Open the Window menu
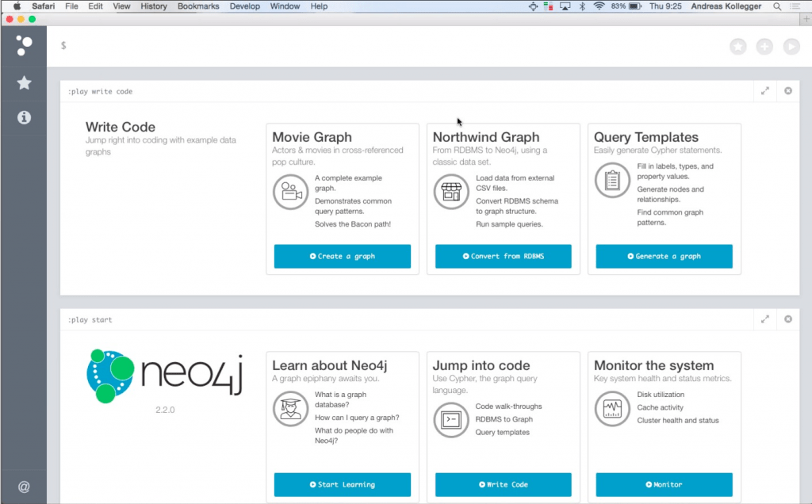The image size is (812, 504). click(285, 6)
